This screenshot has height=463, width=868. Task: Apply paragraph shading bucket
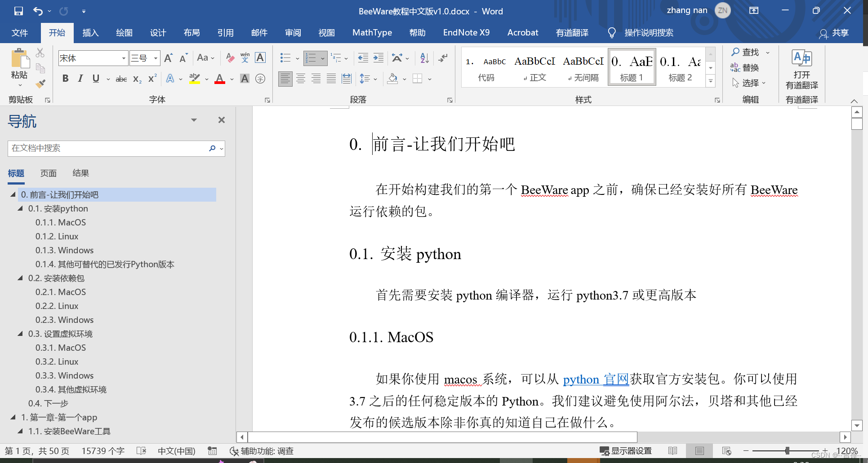[393, 79]
